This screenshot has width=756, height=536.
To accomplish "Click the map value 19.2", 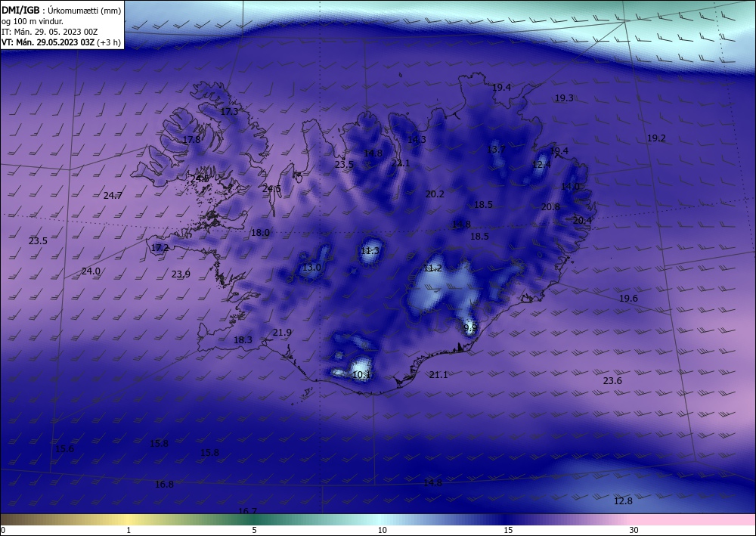I will tap(656, 138).
